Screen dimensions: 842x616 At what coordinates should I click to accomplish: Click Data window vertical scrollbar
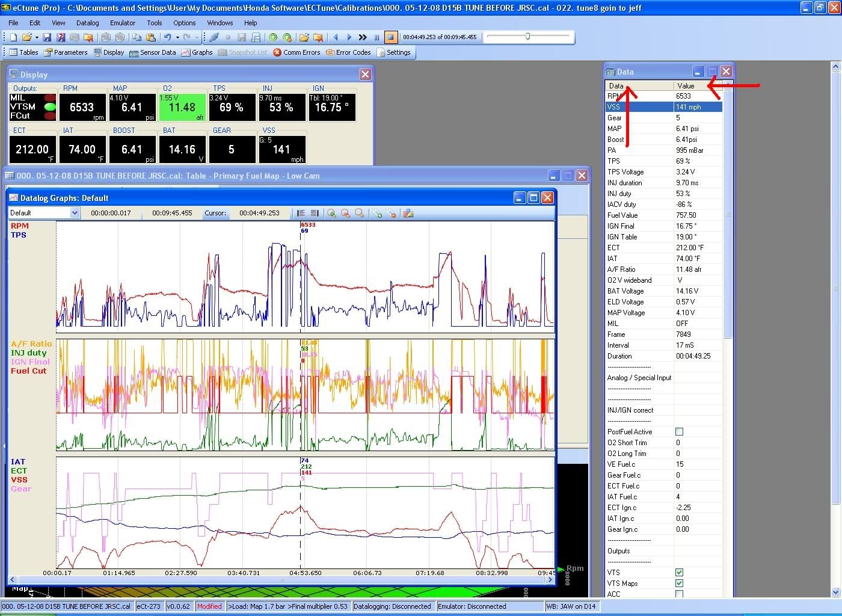(728, 214)
